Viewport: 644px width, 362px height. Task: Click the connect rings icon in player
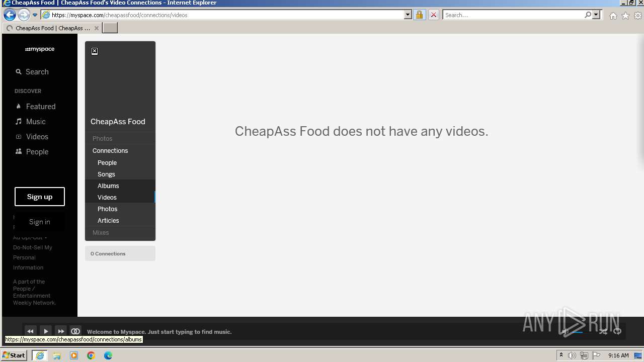(75, 331)
